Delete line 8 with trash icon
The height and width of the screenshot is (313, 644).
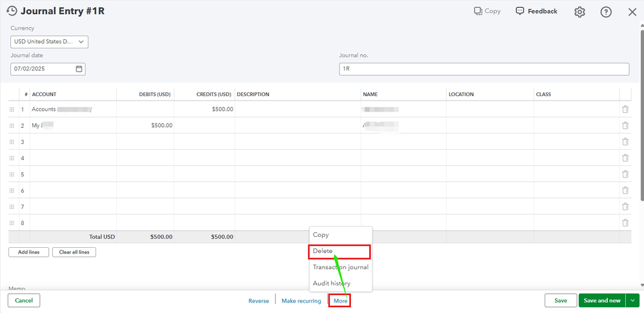[625, 223]
